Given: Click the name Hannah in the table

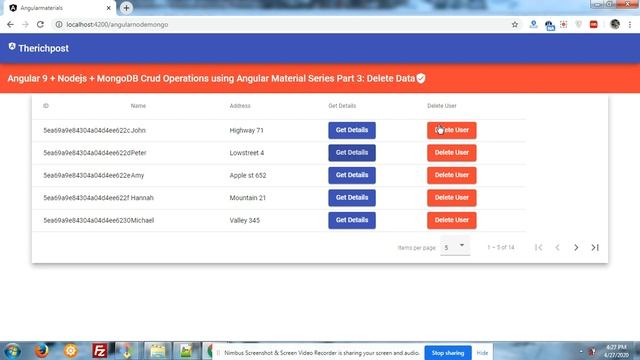Looking at the screenshot, I should pos(142,198).
